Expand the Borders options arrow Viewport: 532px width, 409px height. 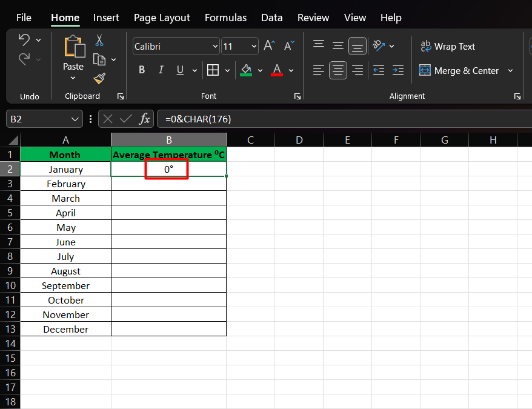pos(227,71)
